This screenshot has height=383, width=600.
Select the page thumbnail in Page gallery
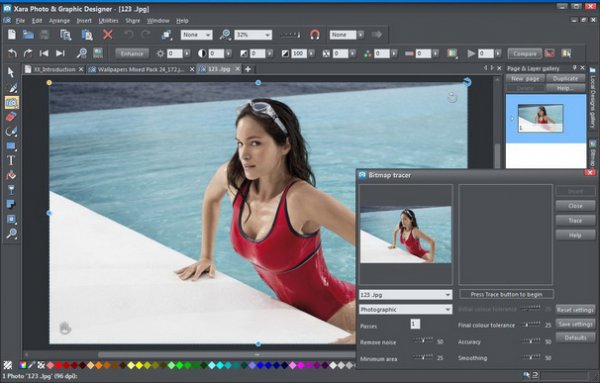click(x=540, y=118)
